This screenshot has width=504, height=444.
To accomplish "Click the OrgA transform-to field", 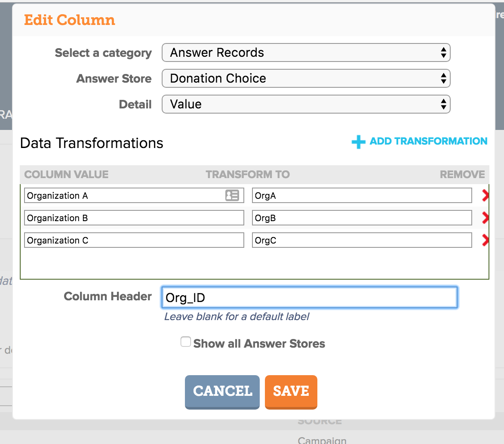I will coord(362,195).
